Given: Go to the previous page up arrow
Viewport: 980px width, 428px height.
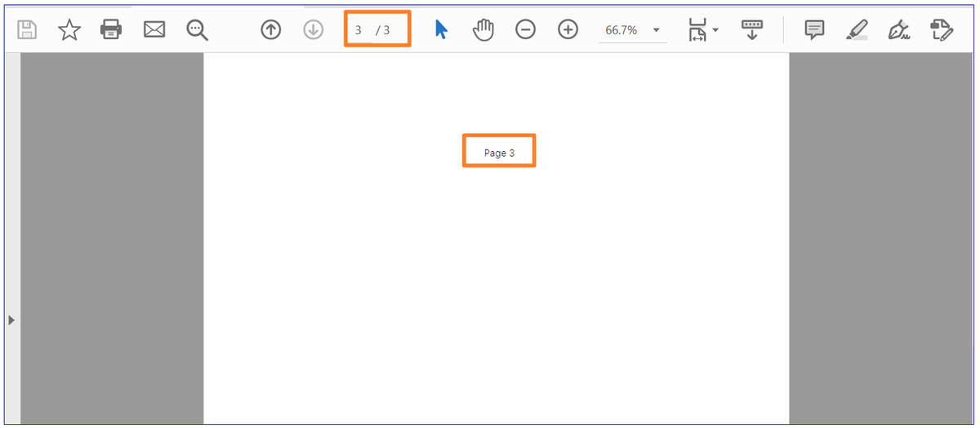Looking at the screenshot, I should [271, 30].
